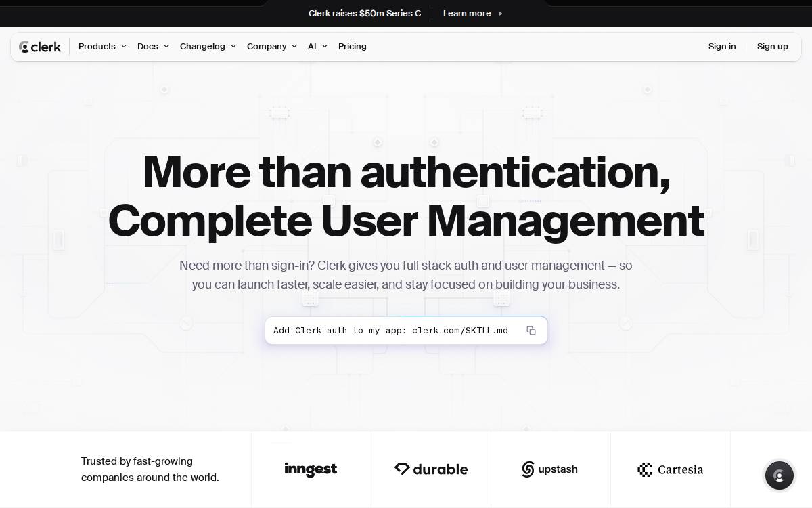The width and height of the screenshot is (812, 508).
Task: Expand the Products menu
Action: (102, 47)
